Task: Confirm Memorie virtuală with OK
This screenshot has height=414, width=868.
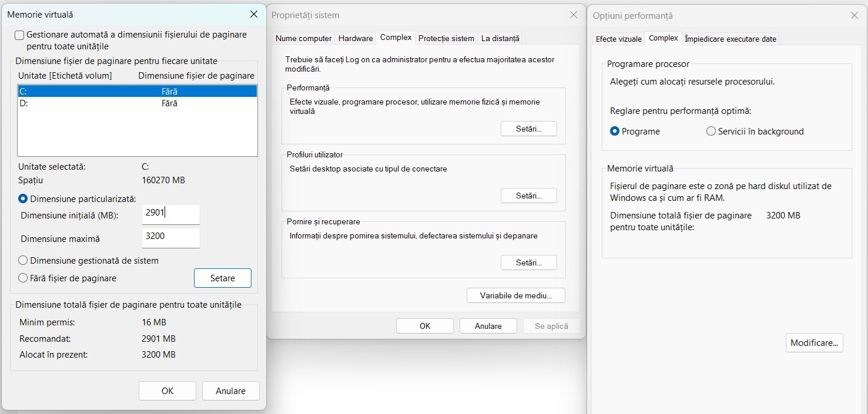Action: tap(167, 391)
